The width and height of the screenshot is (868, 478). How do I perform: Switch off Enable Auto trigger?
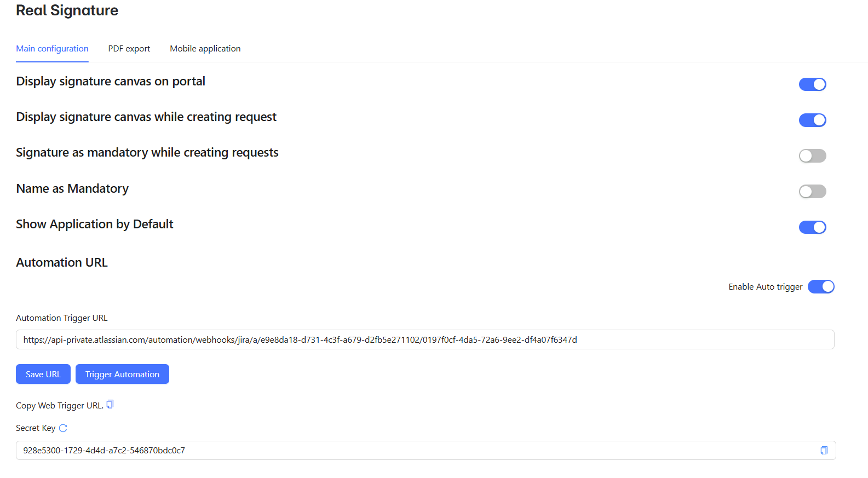821,287
